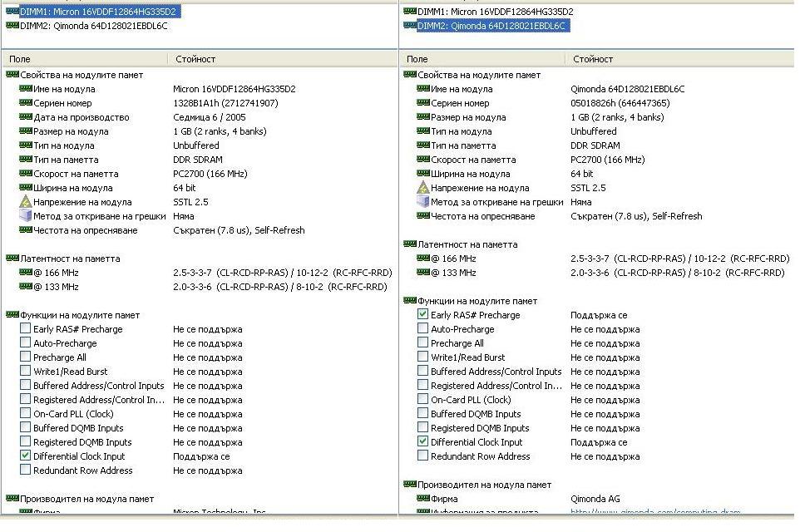Toggle 'Differential Clock Input' checkbox in Micron pane

[25, 456]
